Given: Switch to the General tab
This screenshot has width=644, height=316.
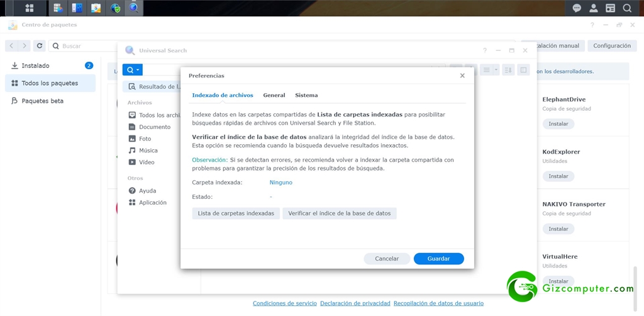Looking at the screenshot, I should 274,95.
